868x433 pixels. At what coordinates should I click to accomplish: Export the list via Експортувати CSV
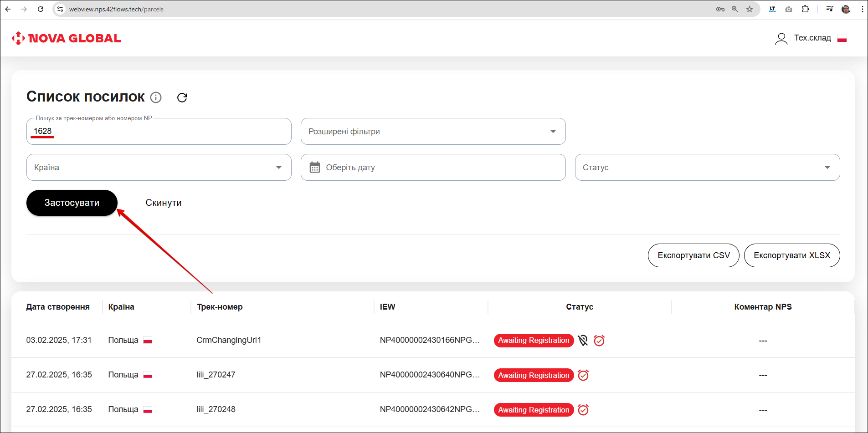[x=693, y=255]
